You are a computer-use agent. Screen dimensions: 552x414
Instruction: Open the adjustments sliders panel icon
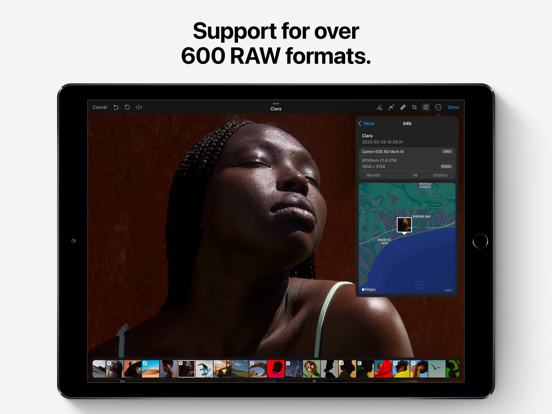(x=426, y=107)
